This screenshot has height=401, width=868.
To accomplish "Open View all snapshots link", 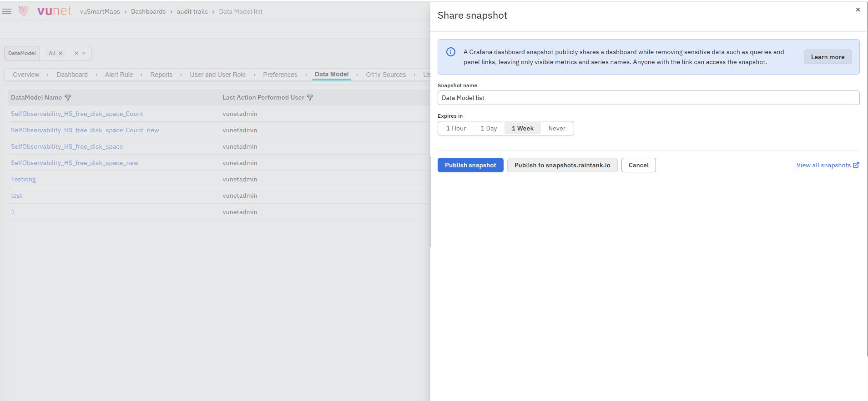I will pos(823,165).
